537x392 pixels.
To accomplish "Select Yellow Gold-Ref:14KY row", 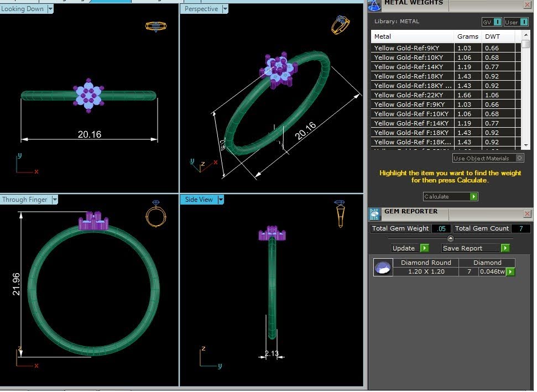I will [446, 67].
